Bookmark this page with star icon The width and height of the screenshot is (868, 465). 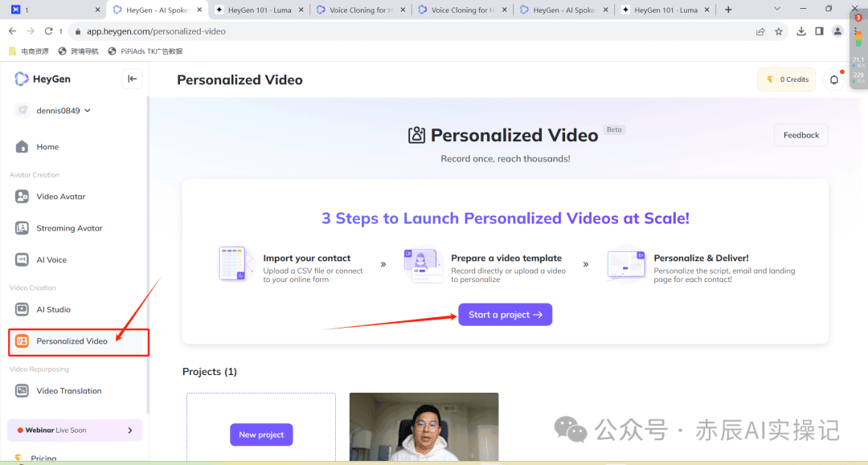pos(779,31)
